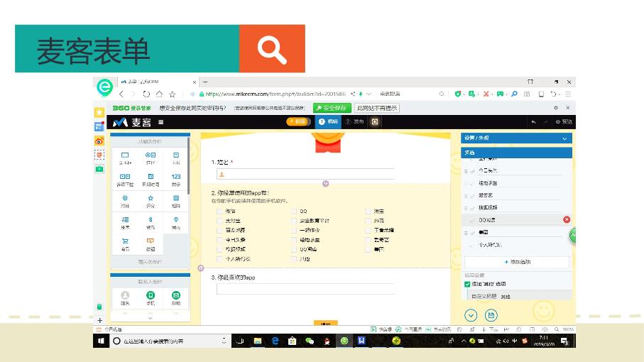The width and height of the screenshot is (644, 362).
Task: Select the 爱奇艺 option row in settings
Action: click(517, 195)
